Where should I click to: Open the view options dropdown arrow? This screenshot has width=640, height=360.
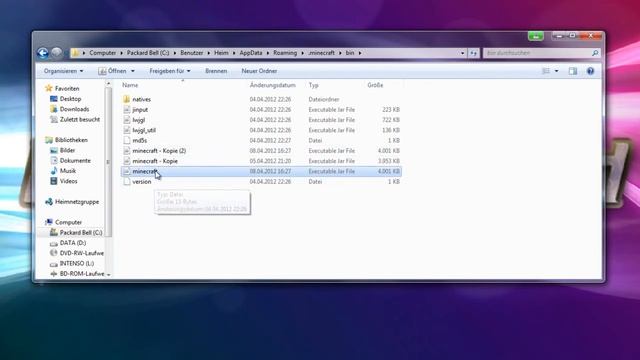pyautogui.click(x=556, y=71)
